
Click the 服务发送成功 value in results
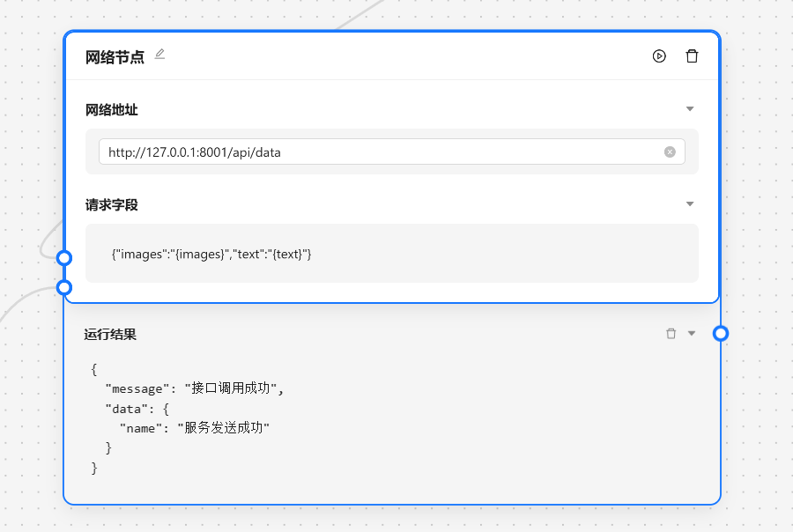223,428
